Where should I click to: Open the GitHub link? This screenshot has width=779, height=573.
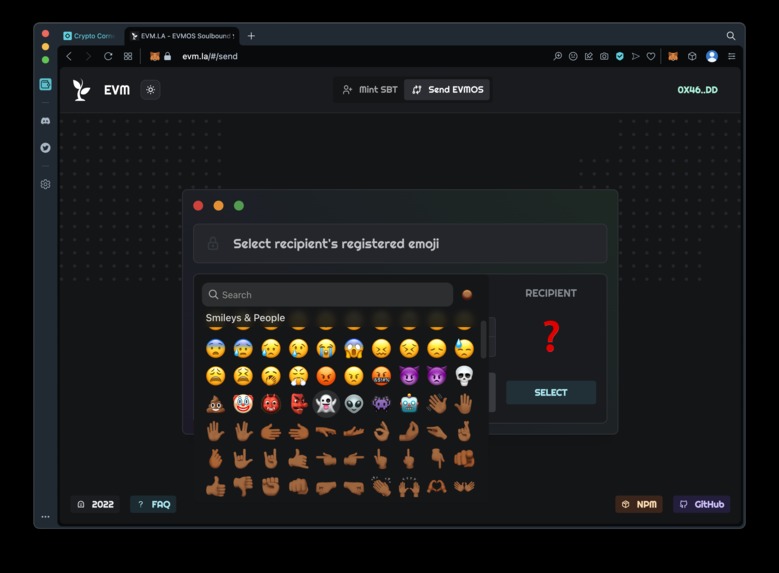point(701,504)
